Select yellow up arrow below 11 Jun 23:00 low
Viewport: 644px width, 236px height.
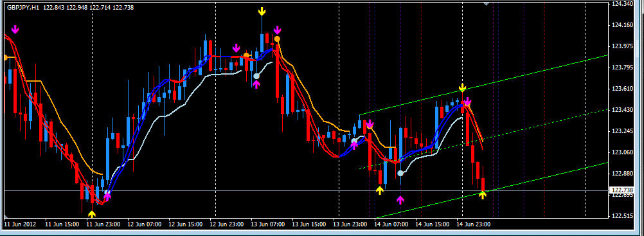(92, 213)
